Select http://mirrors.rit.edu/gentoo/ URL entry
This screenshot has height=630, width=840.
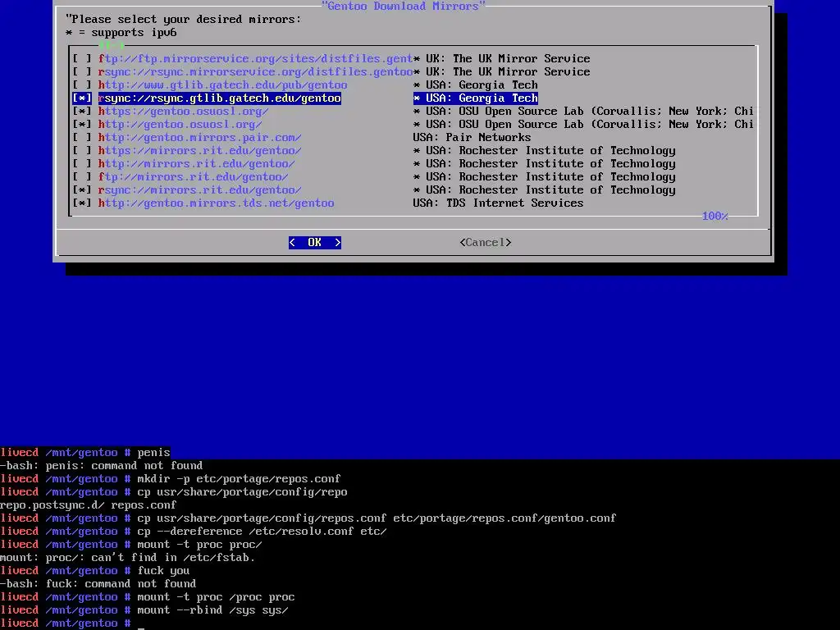click(x=197, y=163)
